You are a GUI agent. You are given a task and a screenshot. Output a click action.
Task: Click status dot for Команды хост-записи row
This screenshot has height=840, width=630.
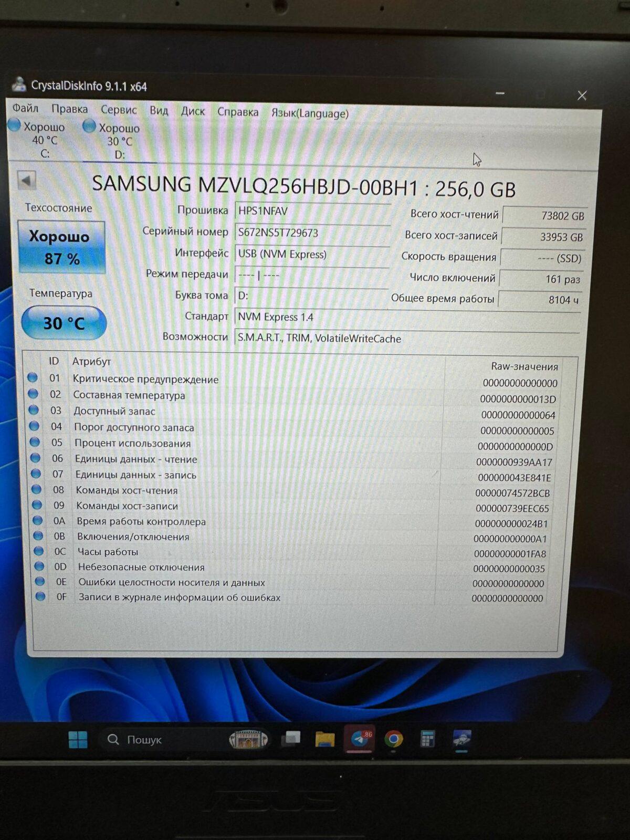point(37,505)
